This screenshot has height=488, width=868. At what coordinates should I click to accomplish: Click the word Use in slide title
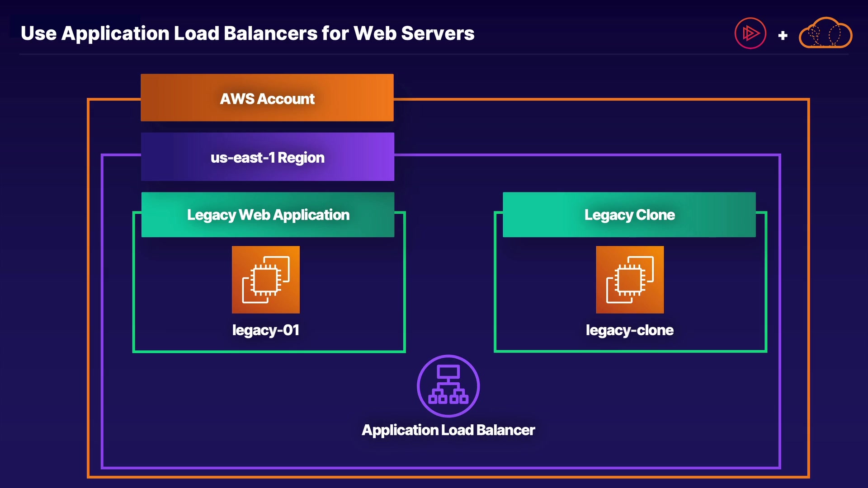tap(38, 33)
